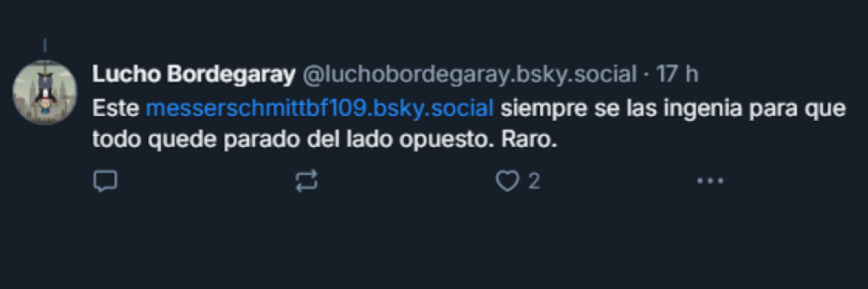The width and height of the screenshot is (868, 289).
Task: Open the @luchobordegaray.bsky.social handle
Action: tap(469, 74)
